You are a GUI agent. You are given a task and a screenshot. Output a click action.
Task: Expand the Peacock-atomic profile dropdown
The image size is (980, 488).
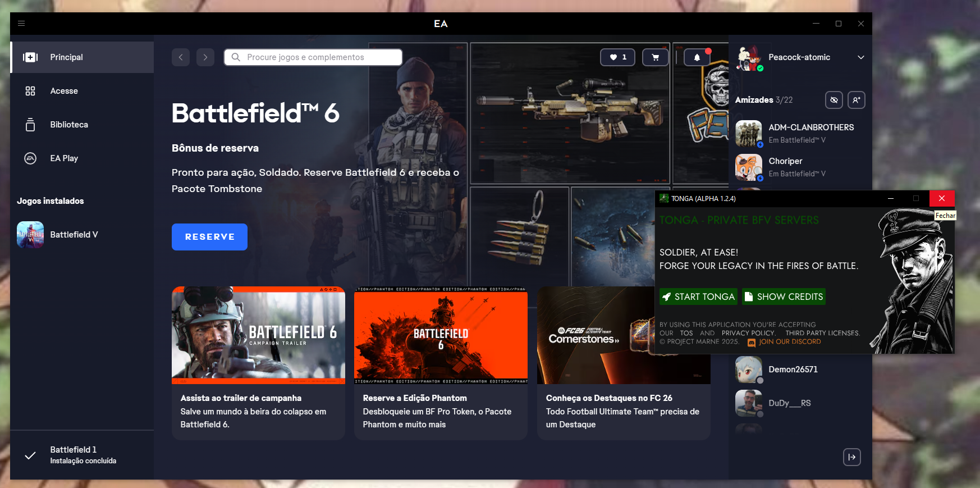(x=860, y=57)
